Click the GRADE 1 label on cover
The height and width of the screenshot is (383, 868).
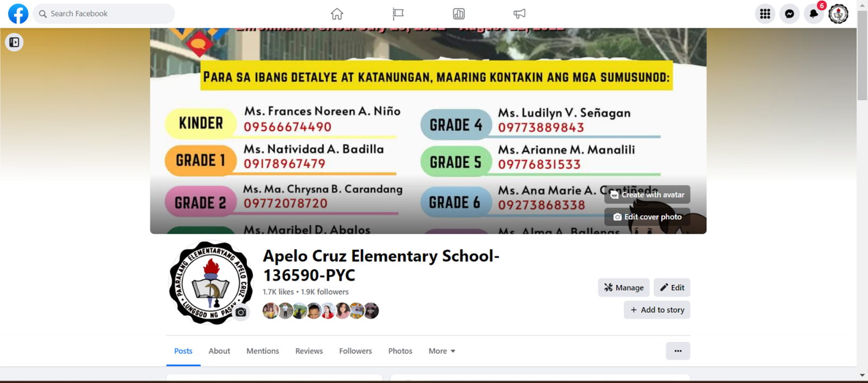(201, 161)
